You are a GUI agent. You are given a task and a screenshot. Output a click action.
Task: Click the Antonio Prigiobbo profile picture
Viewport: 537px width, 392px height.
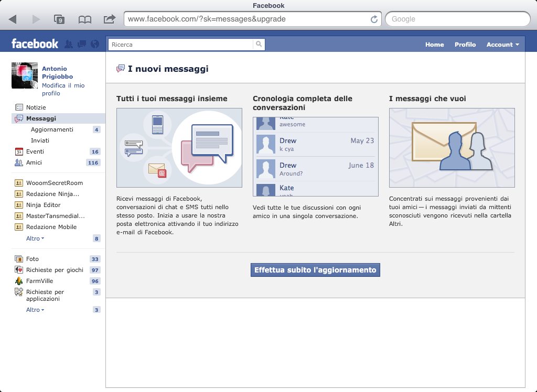(x=25, y=75)
